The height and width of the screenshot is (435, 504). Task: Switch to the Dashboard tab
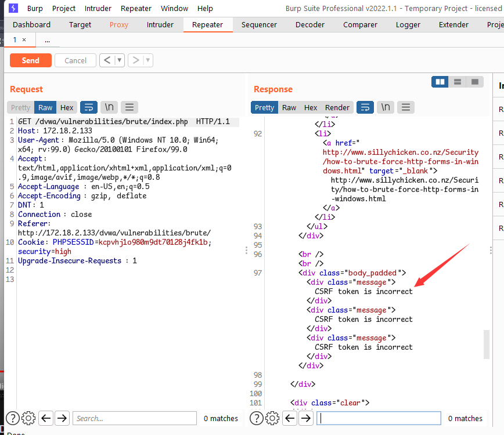point(31,25)
